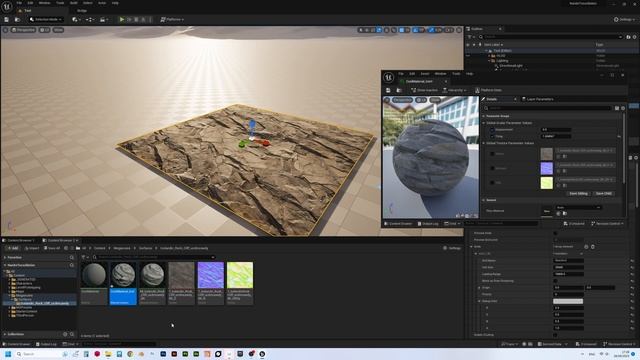Select the StarterContent folder in the tree
Image resolution: width=640 pixels, height=360 pixels.
tap(27, 311)
